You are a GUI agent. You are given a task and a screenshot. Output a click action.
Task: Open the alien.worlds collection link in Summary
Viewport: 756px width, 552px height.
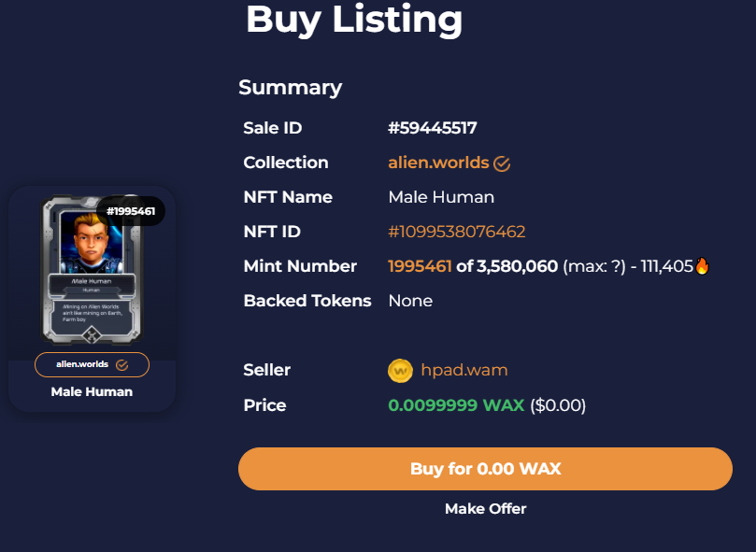[438, 163]
